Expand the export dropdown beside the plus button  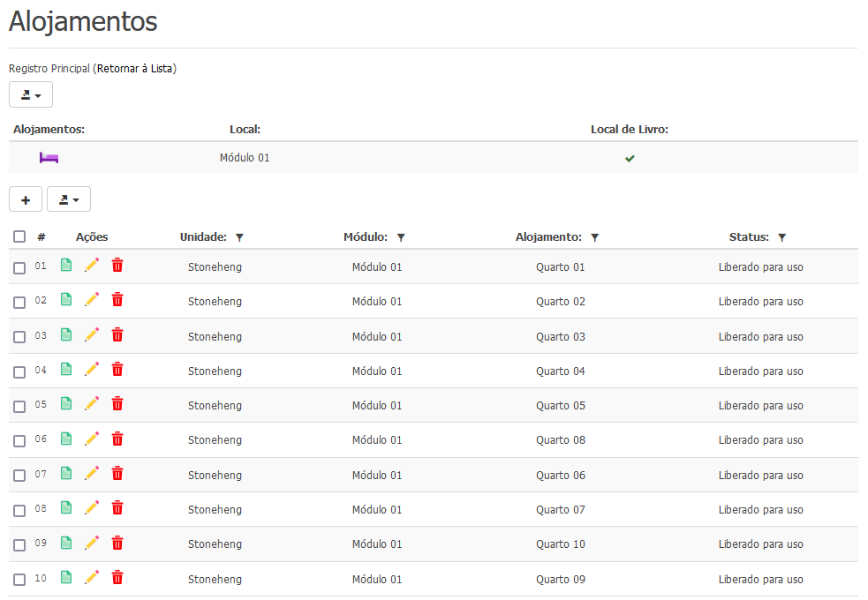(69, 200)
